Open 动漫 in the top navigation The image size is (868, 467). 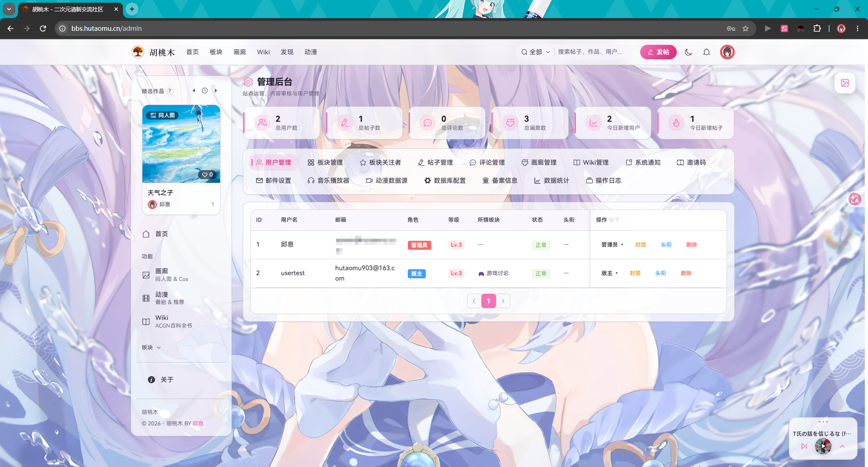pyautogui.click(x=311, y=52)
